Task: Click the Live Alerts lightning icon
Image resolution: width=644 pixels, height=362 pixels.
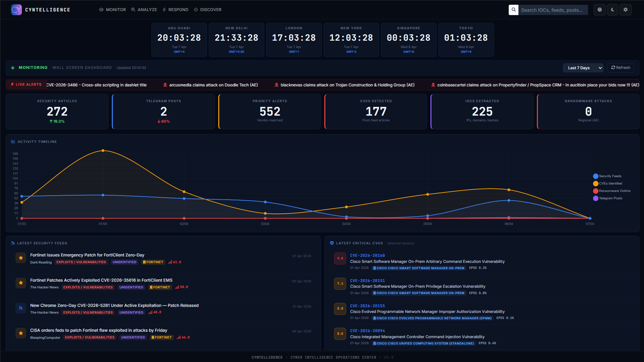Action: (12, 84)
